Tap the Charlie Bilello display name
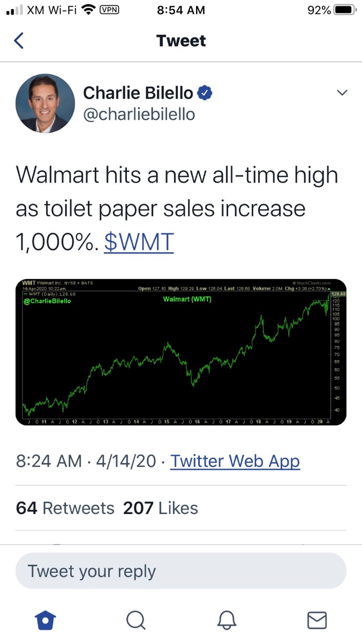The height and width of the screenshot is (644, 362). [x=138, y=93]
